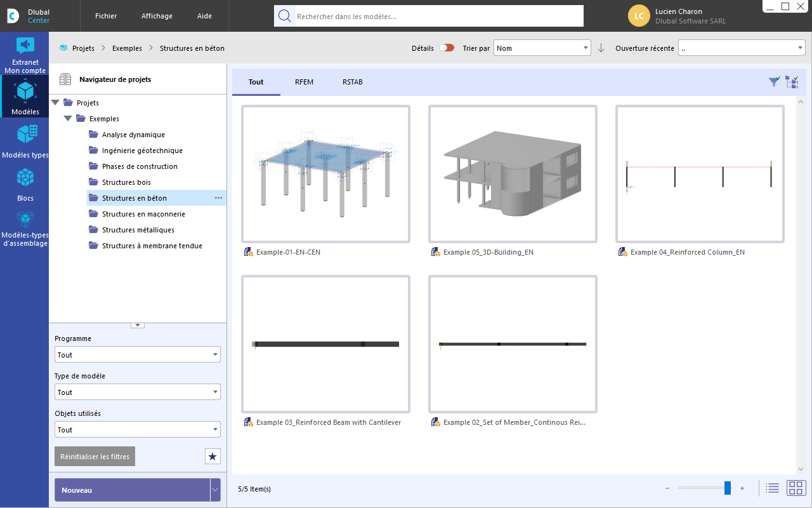Switch to the RSTAB tab
The height and width of the screenshot is (508, 812).
[353, 82]
